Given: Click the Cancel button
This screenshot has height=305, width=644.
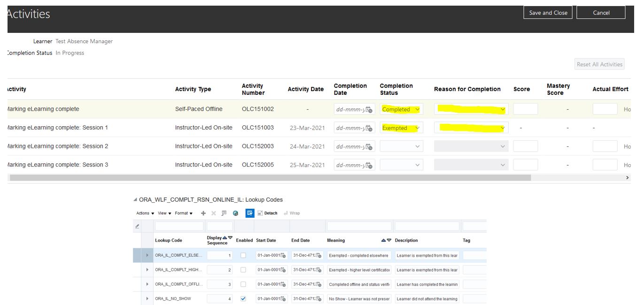Looking at the screenshot, I should point(601,13).
